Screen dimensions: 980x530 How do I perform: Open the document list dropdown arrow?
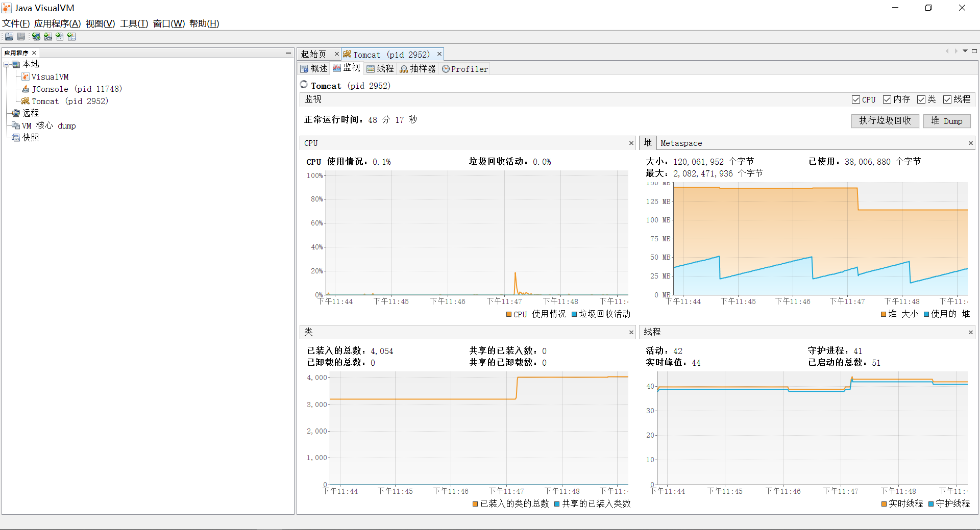click(965, 51)
